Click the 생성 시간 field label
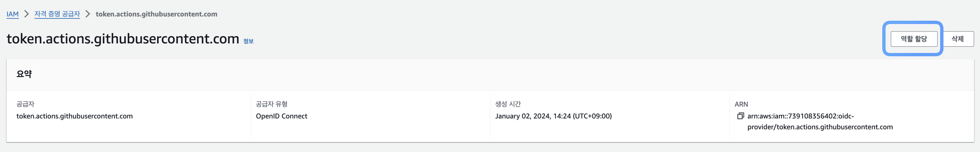The height and width of the screenshot is (152, 980). pyautogui.click(x=508, y=104)
